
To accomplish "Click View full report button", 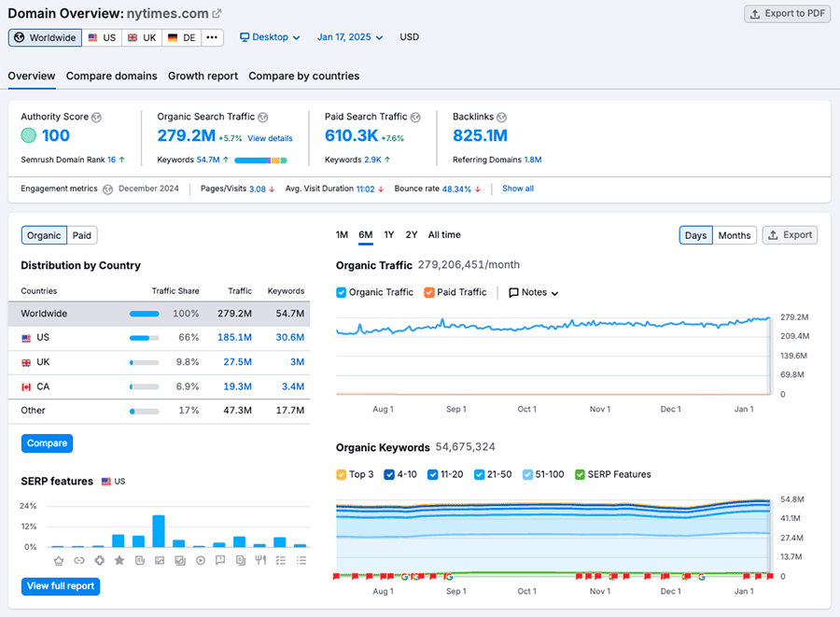I will point(61,586).
